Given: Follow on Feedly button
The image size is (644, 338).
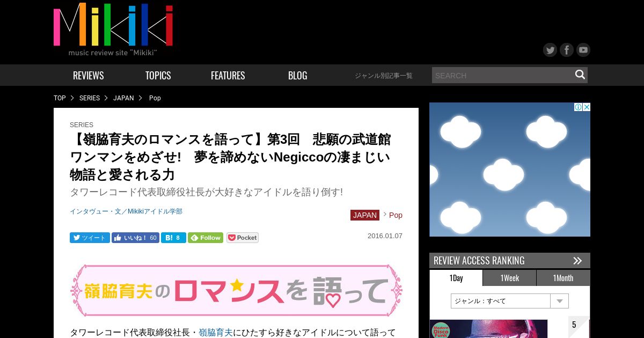Looking at the screenshot, I should pyautogui.click(x=206, y=238).
